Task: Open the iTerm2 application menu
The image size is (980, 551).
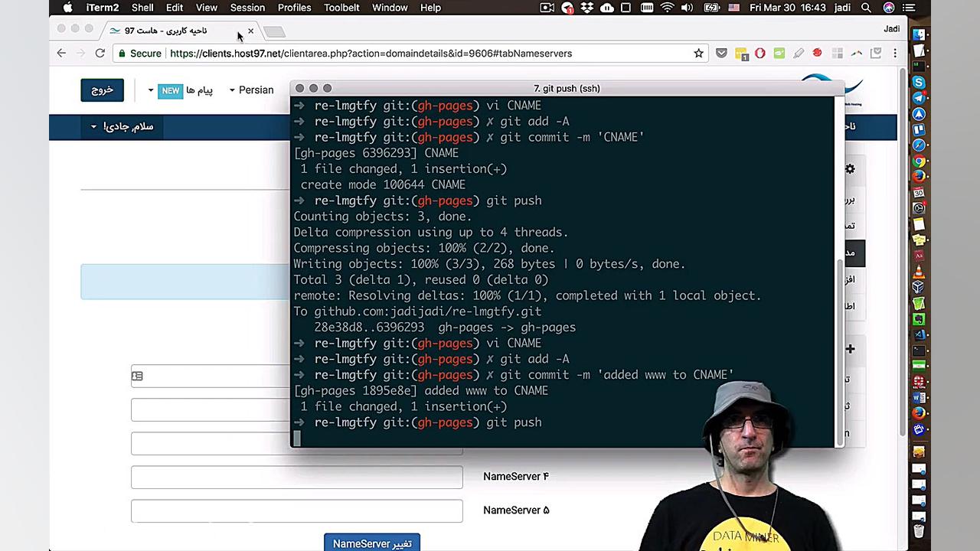Action: coord(102,8)
